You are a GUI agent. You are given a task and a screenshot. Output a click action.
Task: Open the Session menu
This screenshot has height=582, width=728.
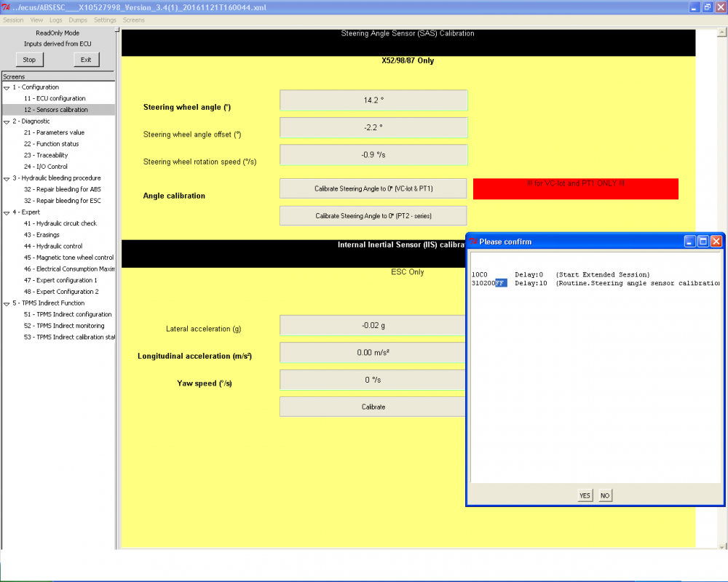[13, 20]
